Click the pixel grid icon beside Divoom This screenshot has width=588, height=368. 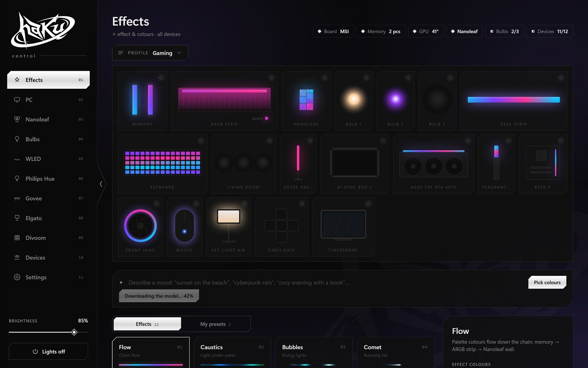pos(17,238)
